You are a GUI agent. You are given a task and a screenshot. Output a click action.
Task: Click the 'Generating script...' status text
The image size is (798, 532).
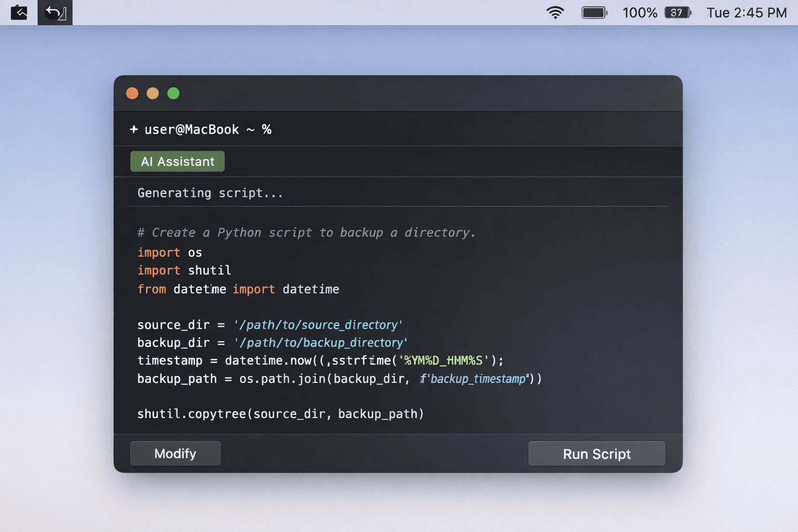tap(210, 193)
